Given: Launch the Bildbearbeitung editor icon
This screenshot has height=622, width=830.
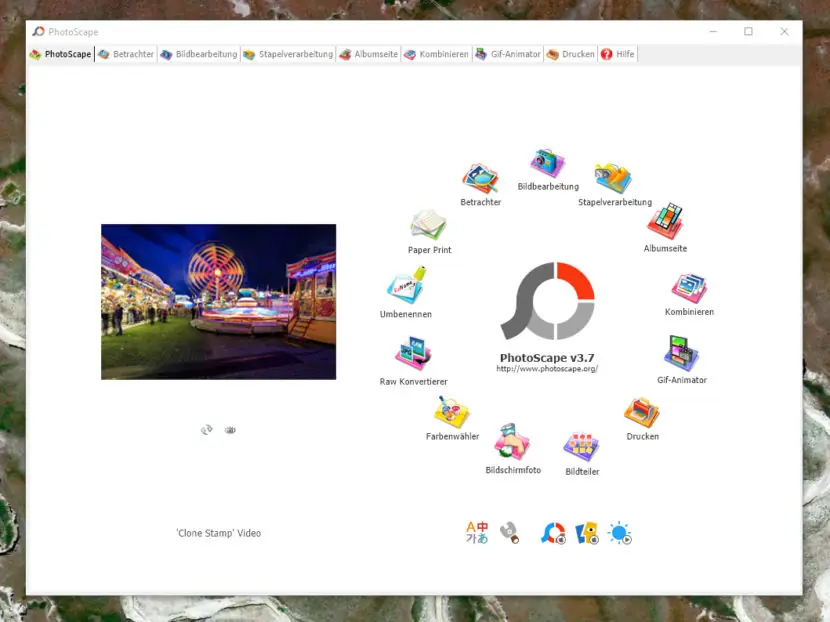Looking at the screenshot, I should click(547, 163).
